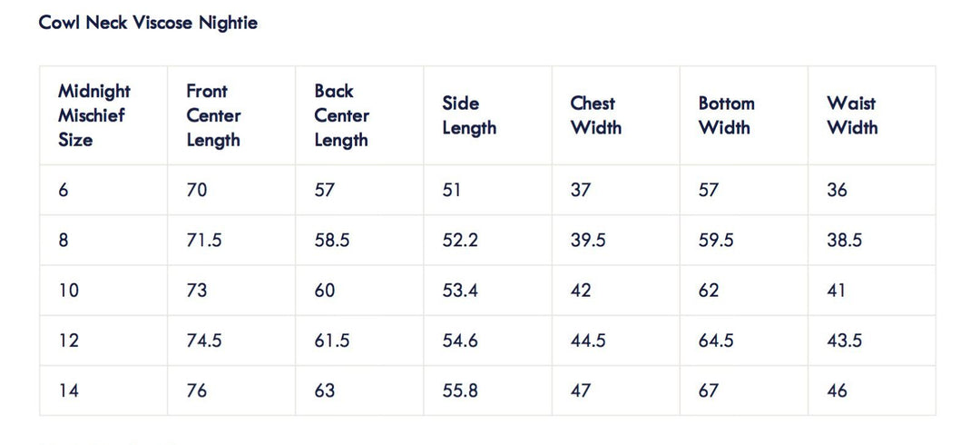
Task: Select the size 8 row label
Action: [x=64, y=241]
